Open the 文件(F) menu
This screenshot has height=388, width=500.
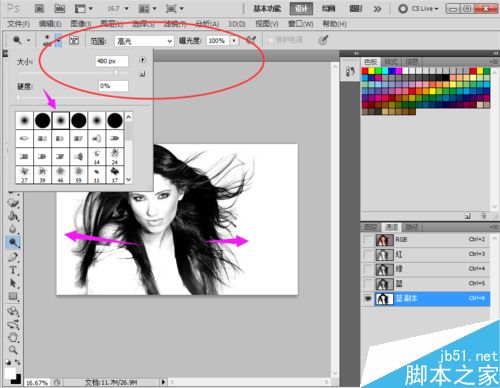pos(18,24)
